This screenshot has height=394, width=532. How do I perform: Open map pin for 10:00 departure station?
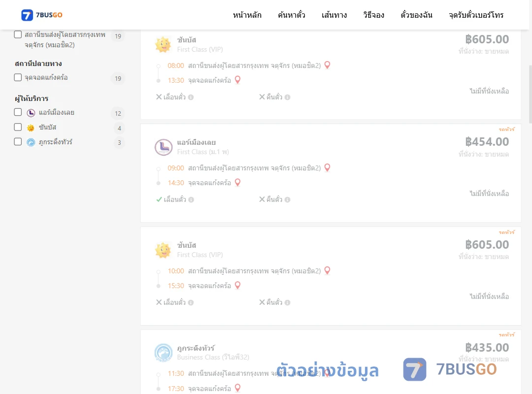point(327,270)
